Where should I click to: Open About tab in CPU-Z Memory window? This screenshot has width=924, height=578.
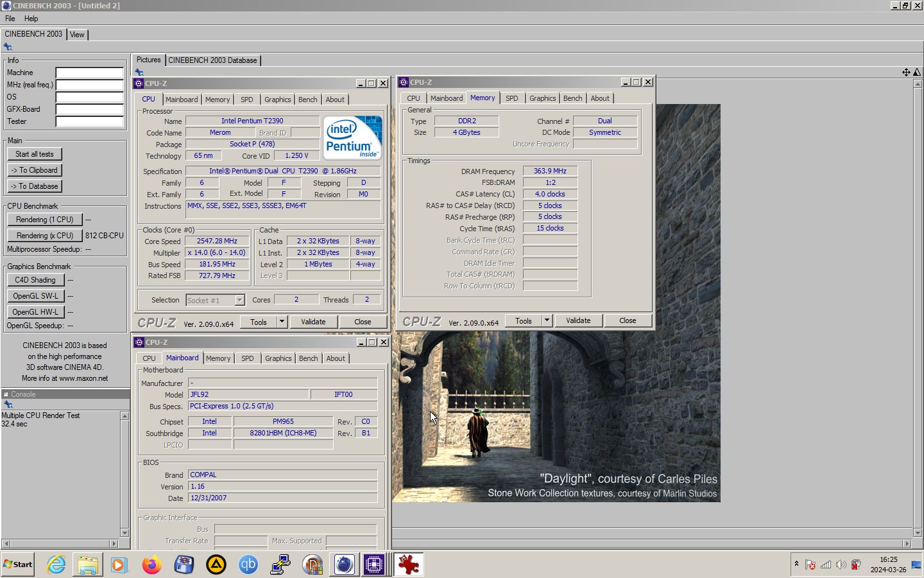tap(600, 98)
